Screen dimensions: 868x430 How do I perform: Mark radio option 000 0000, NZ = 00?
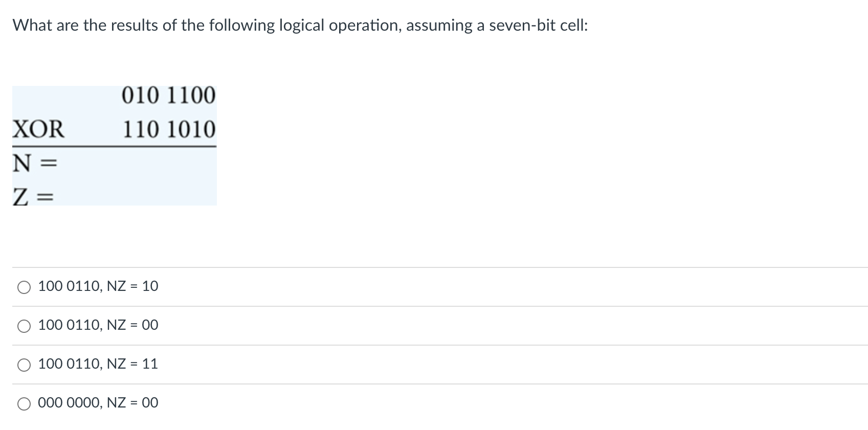24,404
